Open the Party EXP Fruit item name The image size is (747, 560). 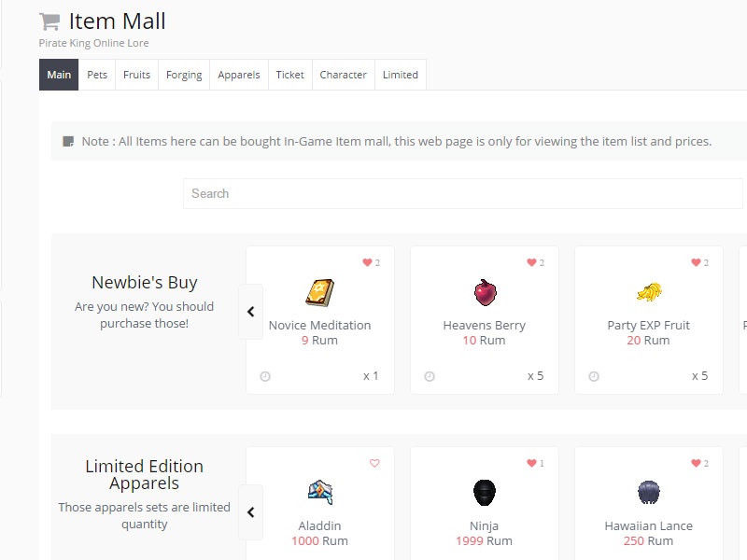coord(648,325)
